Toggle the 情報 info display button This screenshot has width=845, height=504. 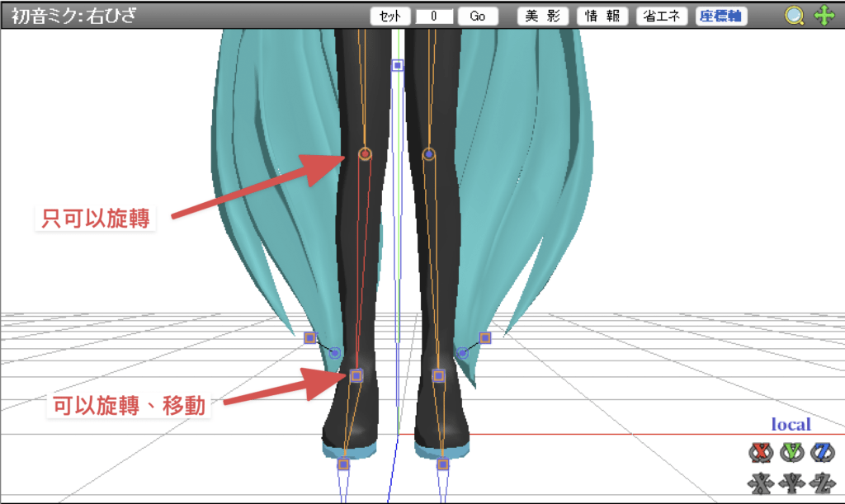pyautogui.click(x=602, y=16)
